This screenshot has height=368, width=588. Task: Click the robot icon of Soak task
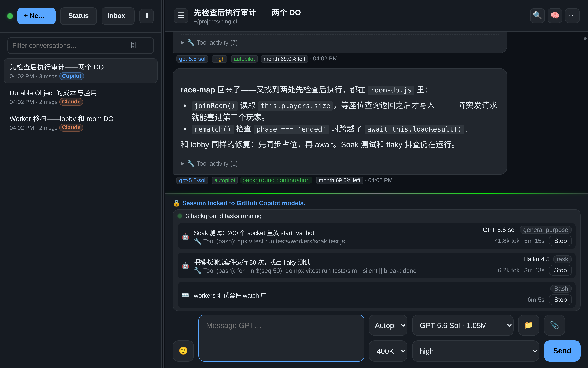185,236
